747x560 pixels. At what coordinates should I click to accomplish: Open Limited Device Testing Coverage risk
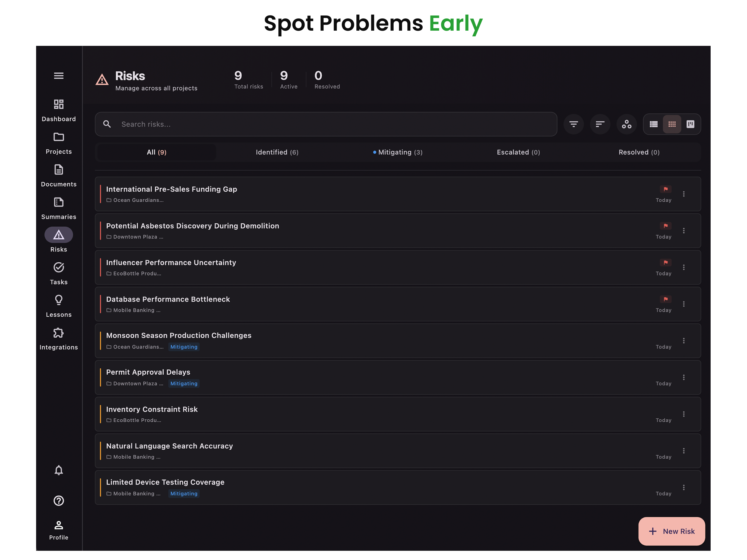[x=398, y=488]
